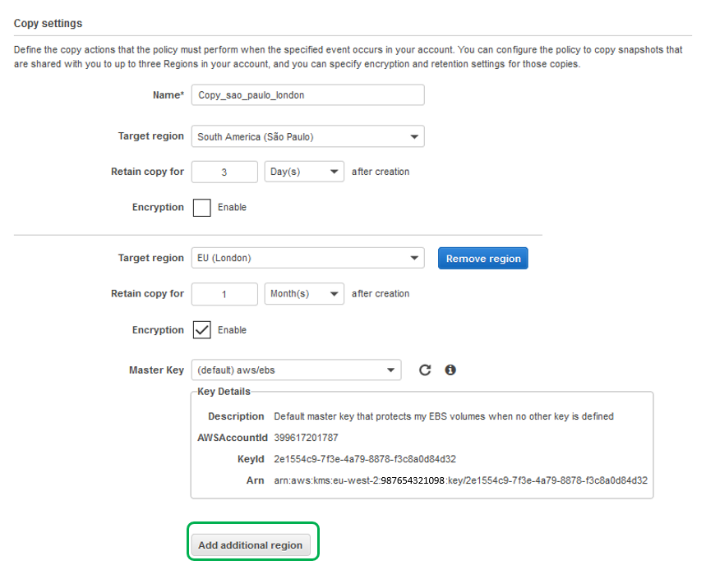Viewport: 706px width, 588px height.
Task: Enable encryption for São Paulo copy
Action: point(201,207)
